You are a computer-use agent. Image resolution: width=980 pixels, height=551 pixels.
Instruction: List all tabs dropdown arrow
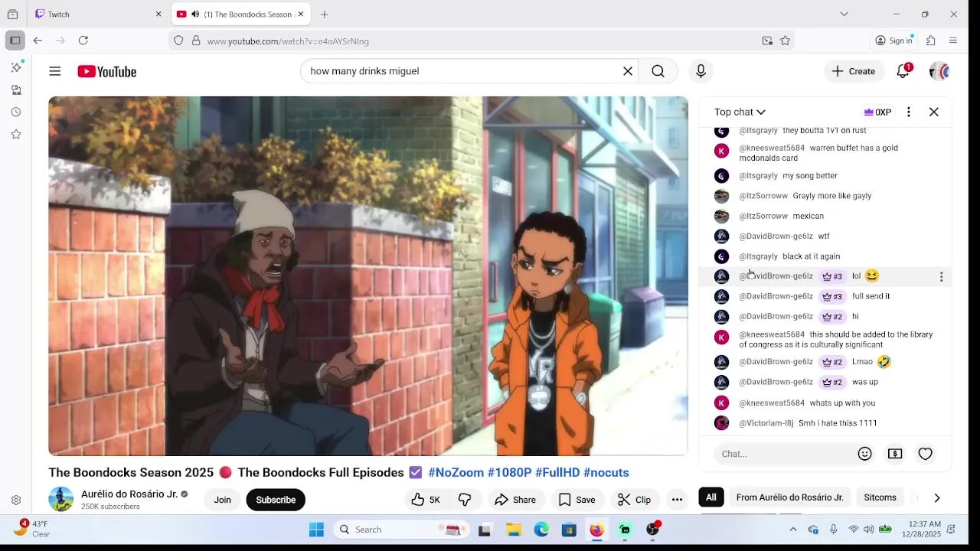844,14
